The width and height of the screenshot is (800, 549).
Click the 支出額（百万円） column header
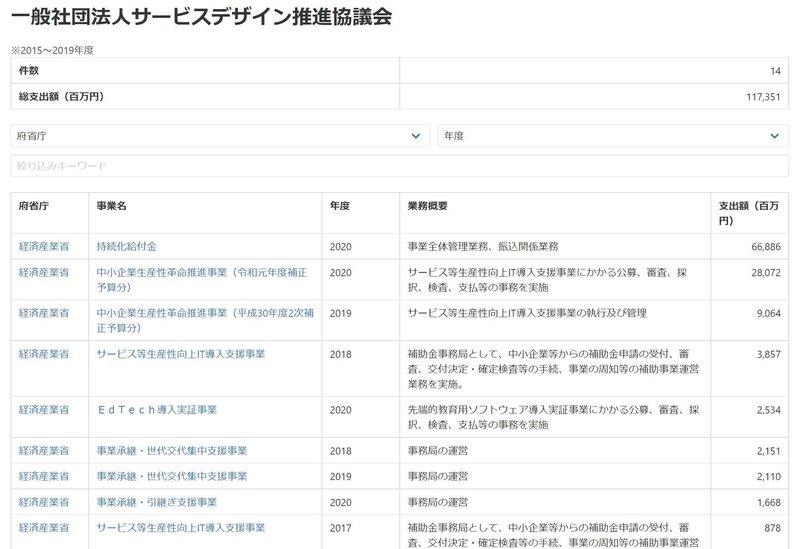[x=748, y=213]
